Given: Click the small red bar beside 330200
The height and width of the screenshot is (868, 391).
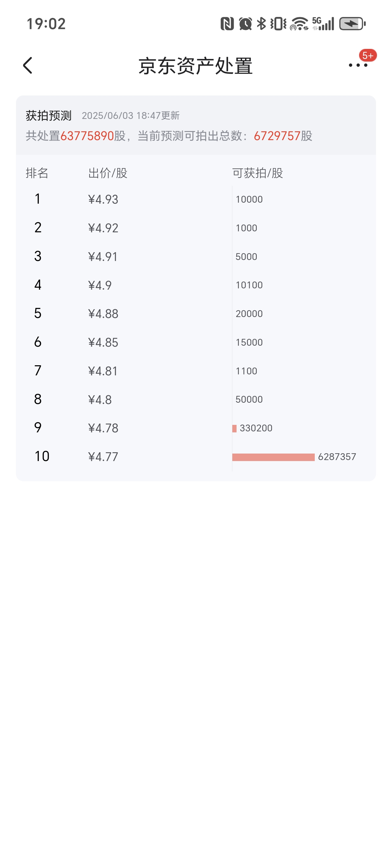Looking at the screenshot, I should pos(234,428).
